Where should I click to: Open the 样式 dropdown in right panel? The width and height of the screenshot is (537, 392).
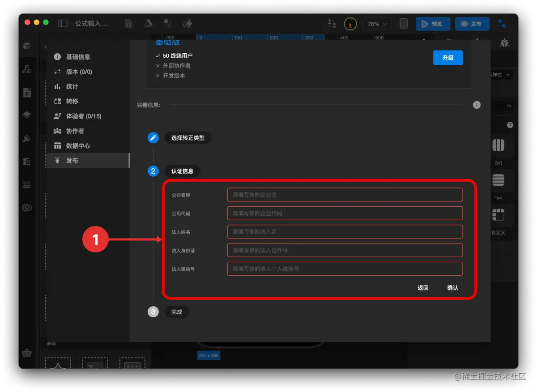(x=502, y=75)
